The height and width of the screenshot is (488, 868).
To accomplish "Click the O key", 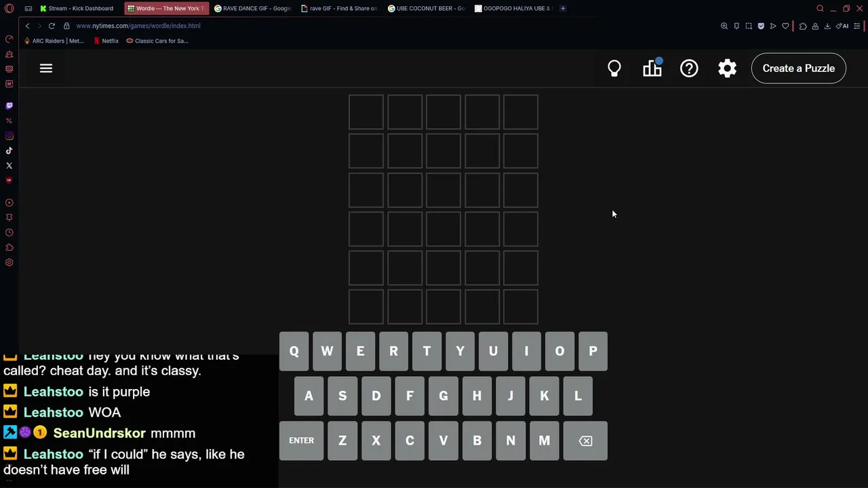I will [x=559, y=351].
